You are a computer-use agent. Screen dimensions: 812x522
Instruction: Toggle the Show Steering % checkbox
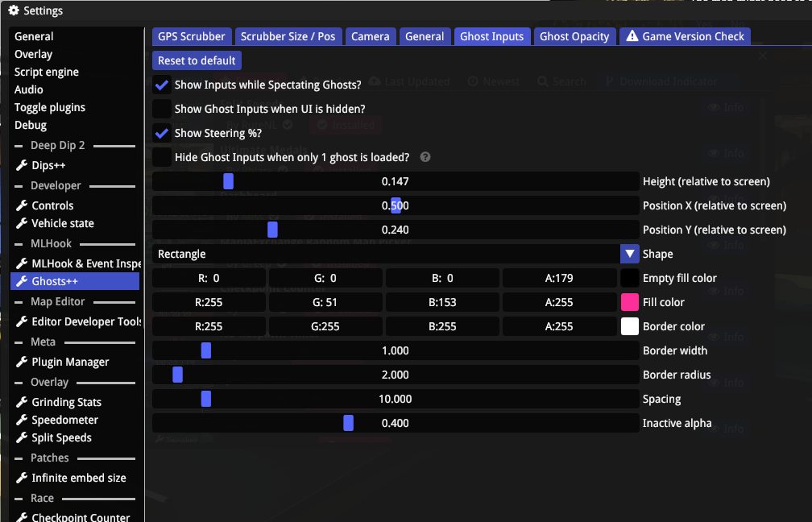pyautogui.click(x=162, y=133)
